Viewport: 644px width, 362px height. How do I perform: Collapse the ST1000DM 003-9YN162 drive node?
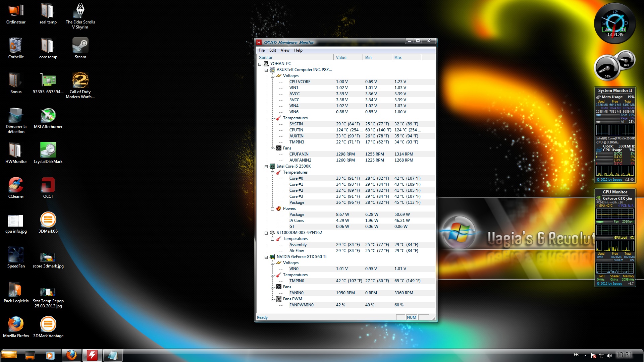pyautogui.click(x=266, y=233)
